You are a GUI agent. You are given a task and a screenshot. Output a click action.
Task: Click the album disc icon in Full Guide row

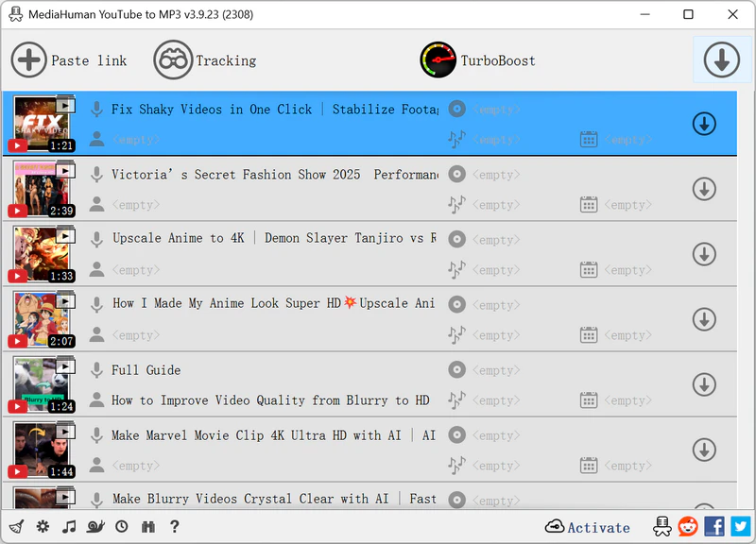(x=456, y=369)
